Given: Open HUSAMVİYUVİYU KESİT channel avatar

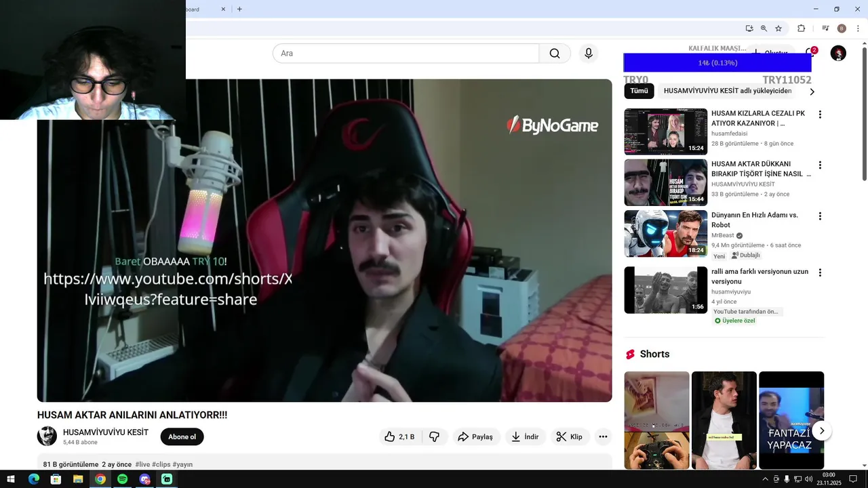Looking at the screenshot, I should 47,436.
